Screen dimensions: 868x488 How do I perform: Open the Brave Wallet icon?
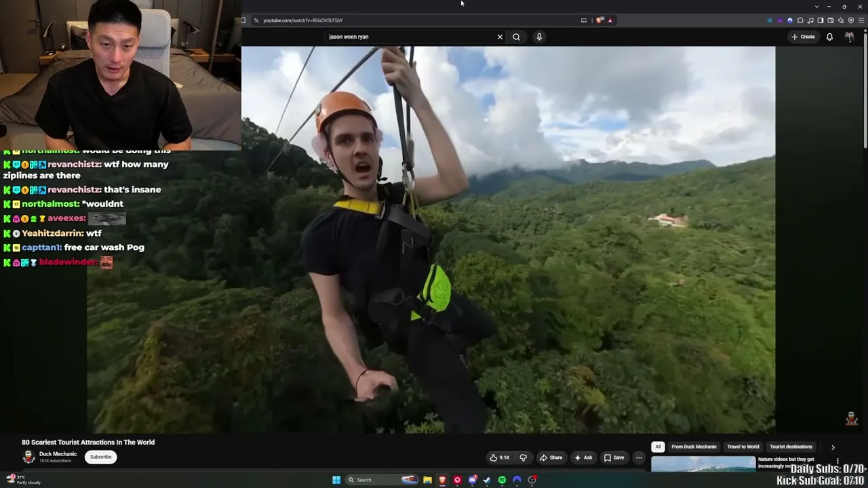[x=831, y=20]
